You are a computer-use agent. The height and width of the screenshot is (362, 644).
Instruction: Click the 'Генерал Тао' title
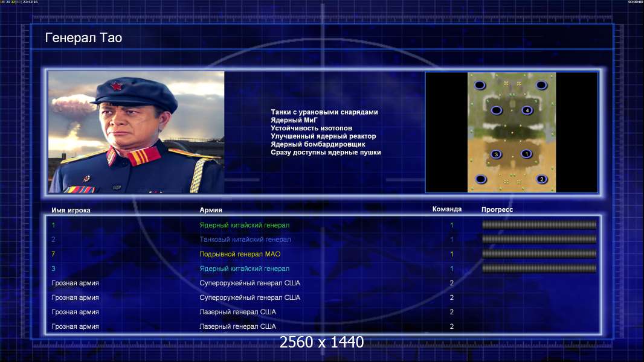click(x=83, y=38)
